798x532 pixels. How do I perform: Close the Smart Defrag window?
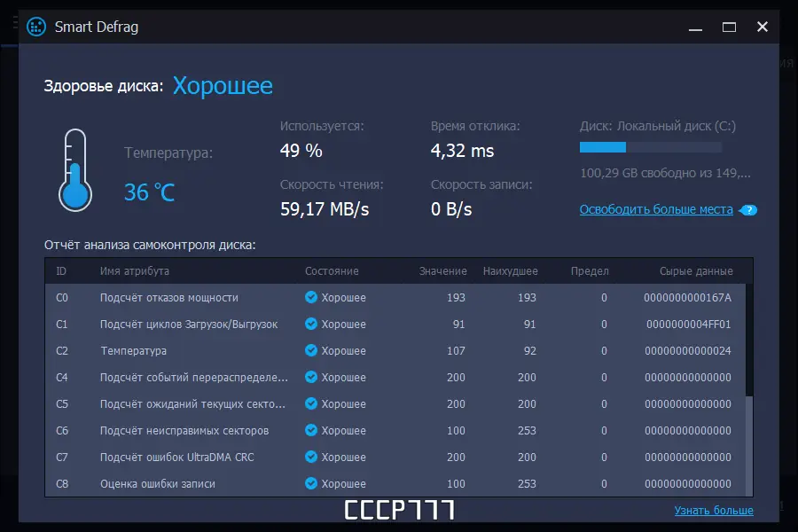(x=762, y=27)
